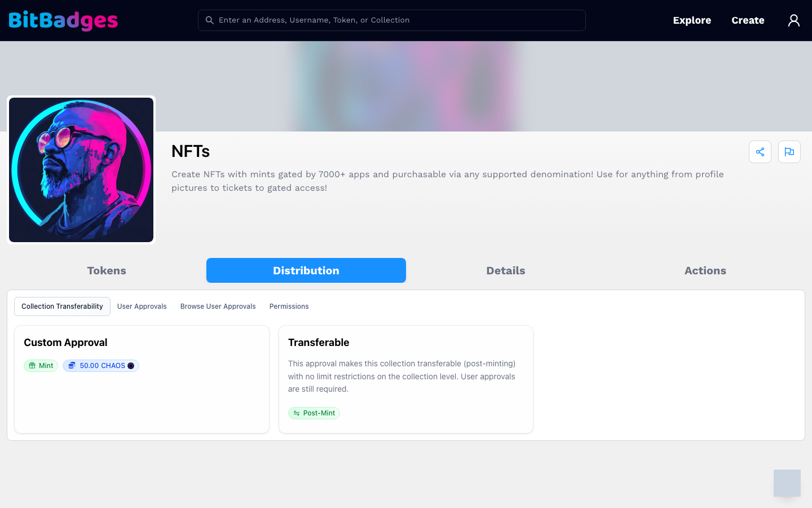Viewport: 812px width, 508px height.
Task: Open the Explore page
Action: (x=692, y=20)
